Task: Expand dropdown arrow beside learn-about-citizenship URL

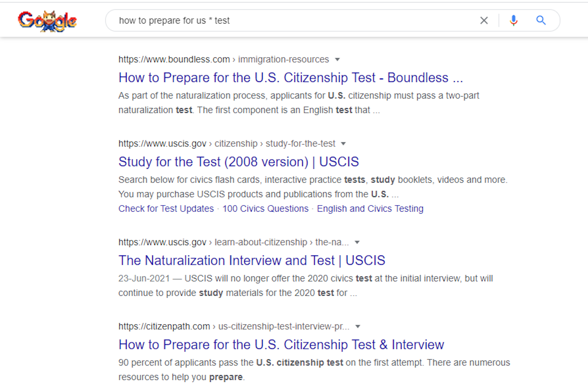Action: [357, 242]
